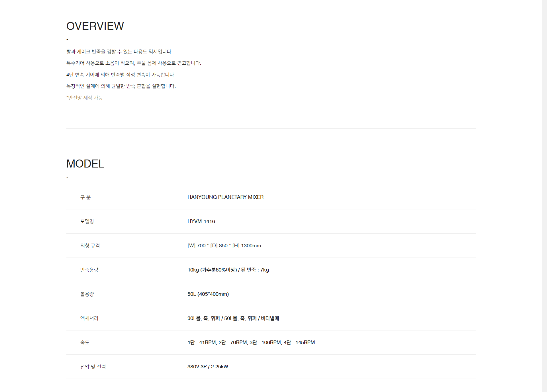The image size is (547, 392).
Task: Click the OVERVIEW heading
Action: (95, 26)
